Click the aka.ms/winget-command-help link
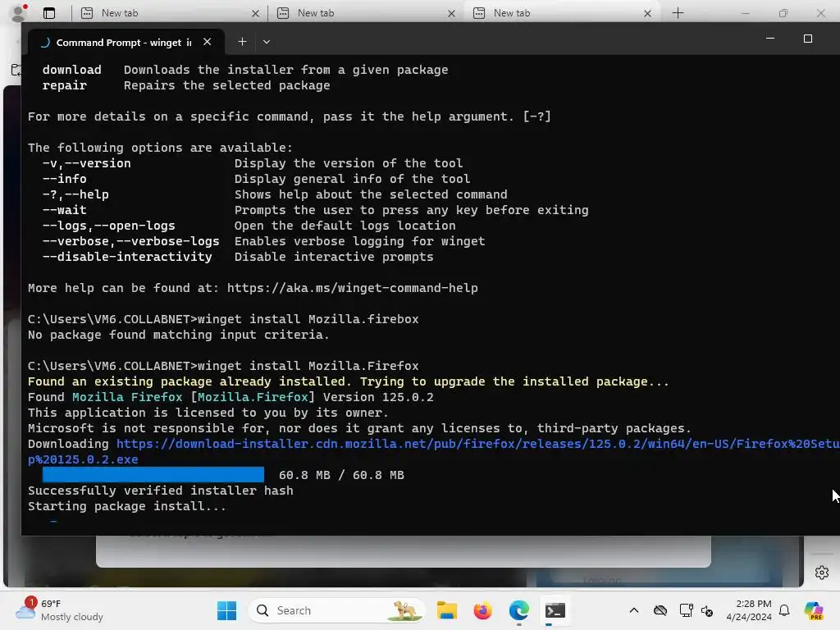 [353, 288]
